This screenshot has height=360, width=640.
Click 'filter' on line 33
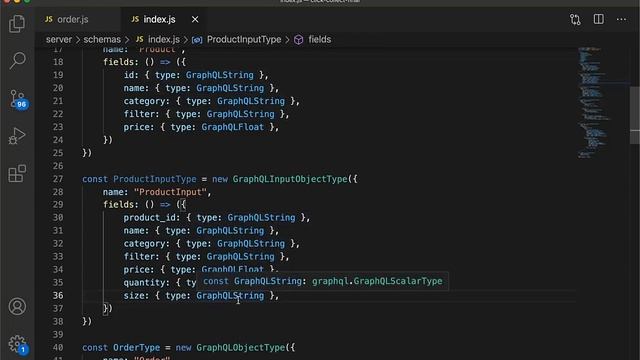[139, 257]
